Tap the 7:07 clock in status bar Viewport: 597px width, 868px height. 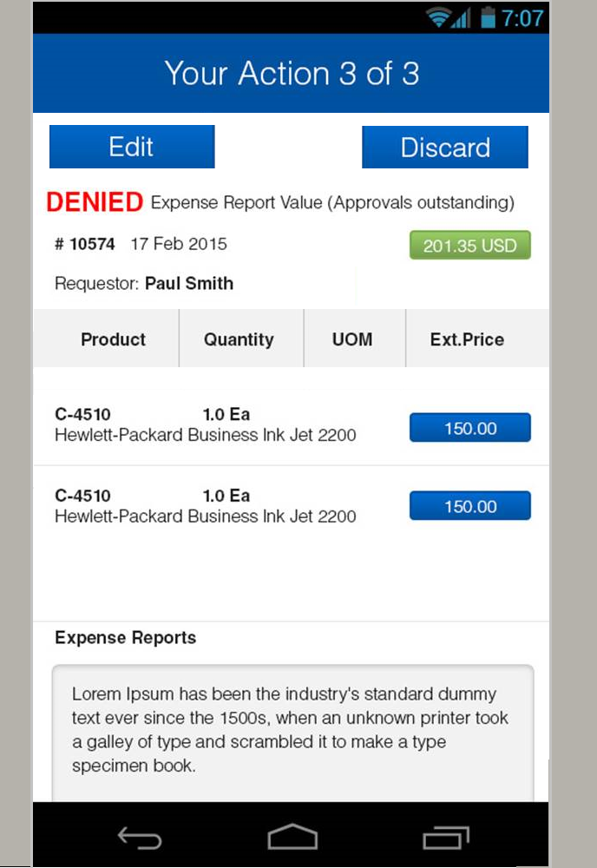(523, 17)
